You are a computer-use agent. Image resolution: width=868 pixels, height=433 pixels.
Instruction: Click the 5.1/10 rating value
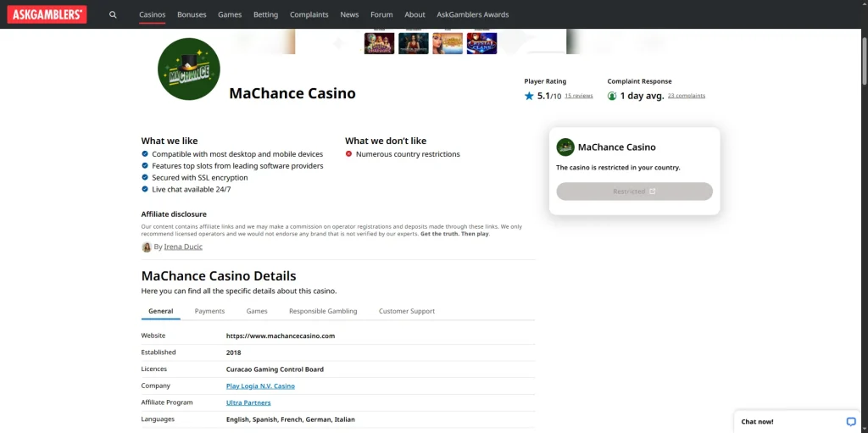pyautogui.click(x=549, y=96)
